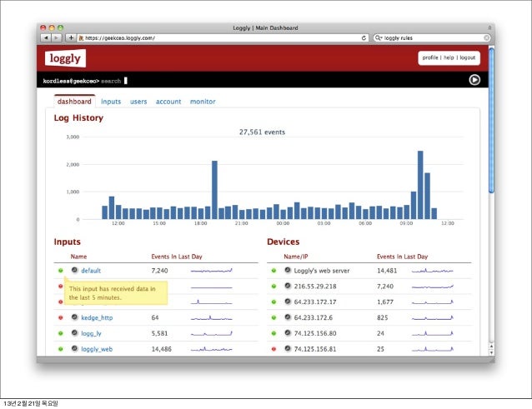The height and width of the screenshot is (409, 532).
Task: Click green status dot for default input
Action: click(x=61, y=271)
